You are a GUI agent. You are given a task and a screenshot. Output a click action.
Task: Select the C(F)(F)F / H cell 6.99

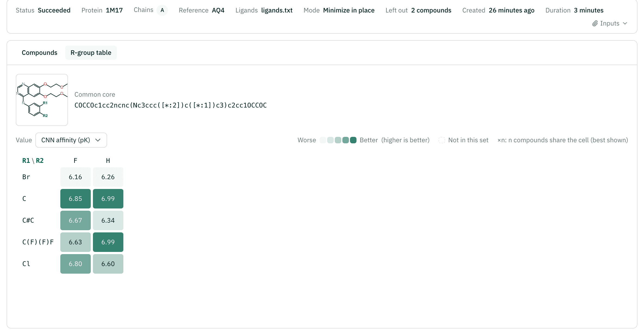pyautogui.click(x=108, y=242)
